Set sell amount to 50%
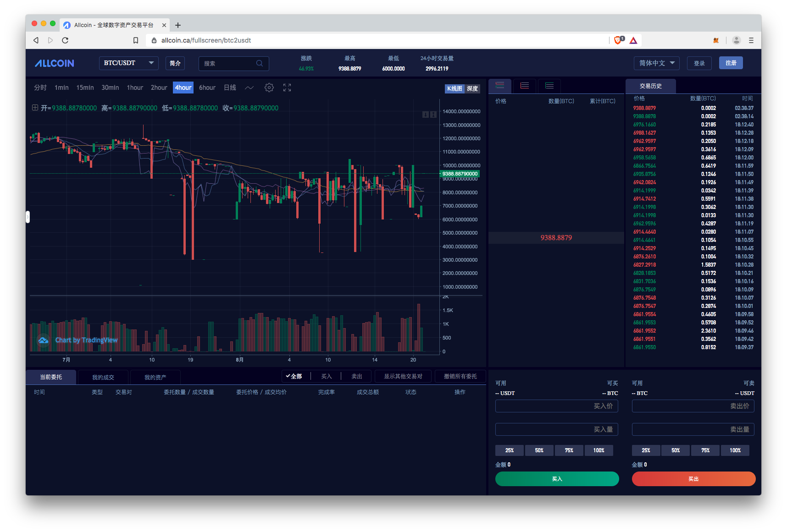Screen dimensions: 787x532 coord(676,450)
